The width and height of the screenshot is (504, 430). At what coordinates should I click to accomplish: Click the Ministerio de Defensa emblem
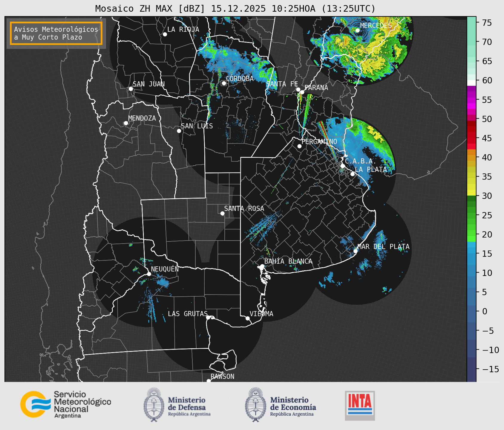click(154, 405)
